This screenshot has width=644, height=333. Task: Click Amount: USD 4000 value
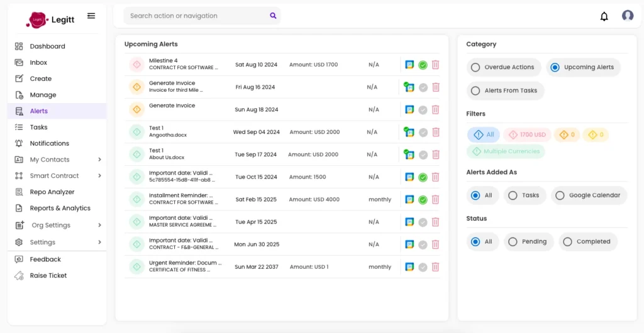point(314,199)
